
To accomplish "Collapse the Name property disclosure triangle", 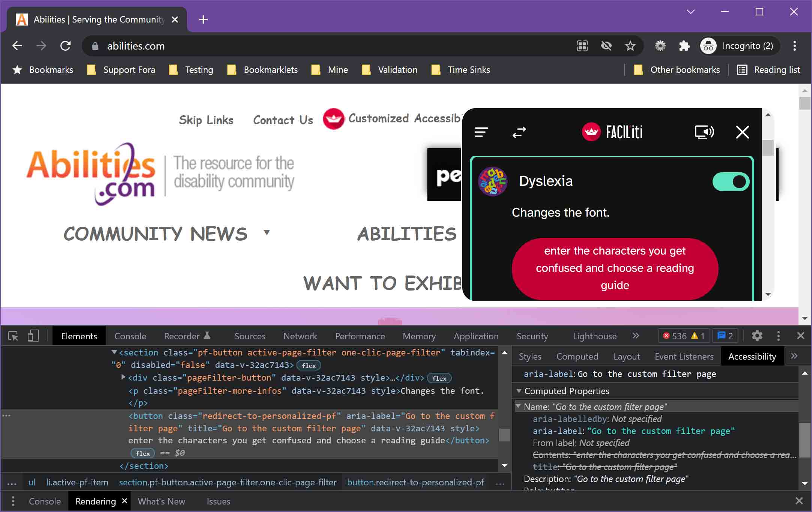I will (518, 406).
